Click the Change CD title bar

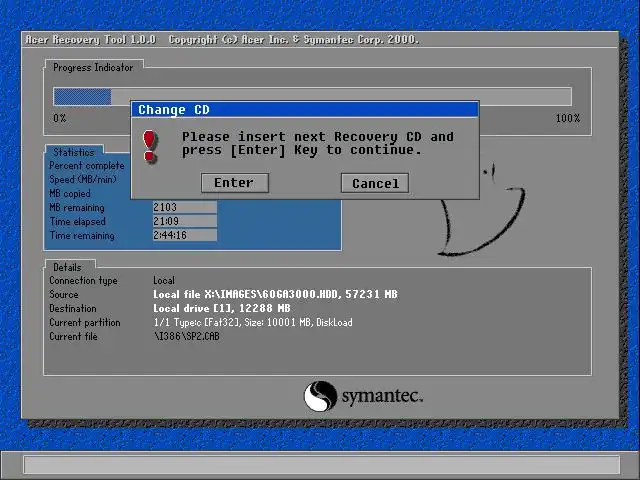(x=304, y=110)
